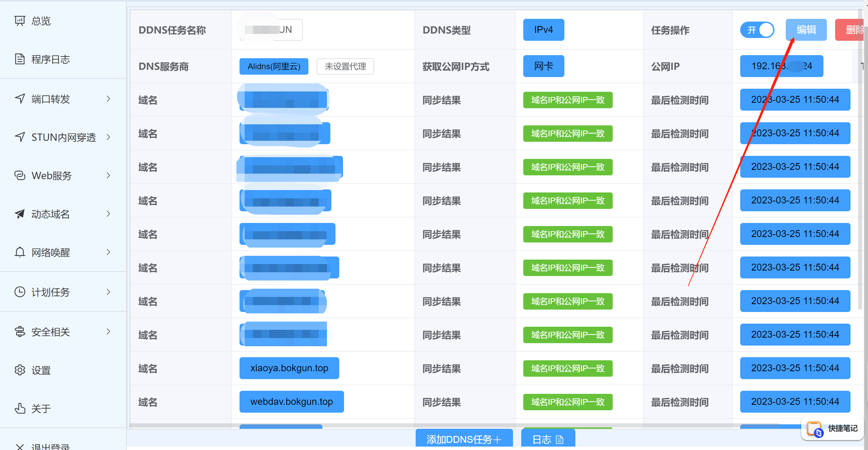The height and width of the screenshot is (450, 868).
Task: Open the 程序日志 program log icon
Action: click(x=20, y=59)
